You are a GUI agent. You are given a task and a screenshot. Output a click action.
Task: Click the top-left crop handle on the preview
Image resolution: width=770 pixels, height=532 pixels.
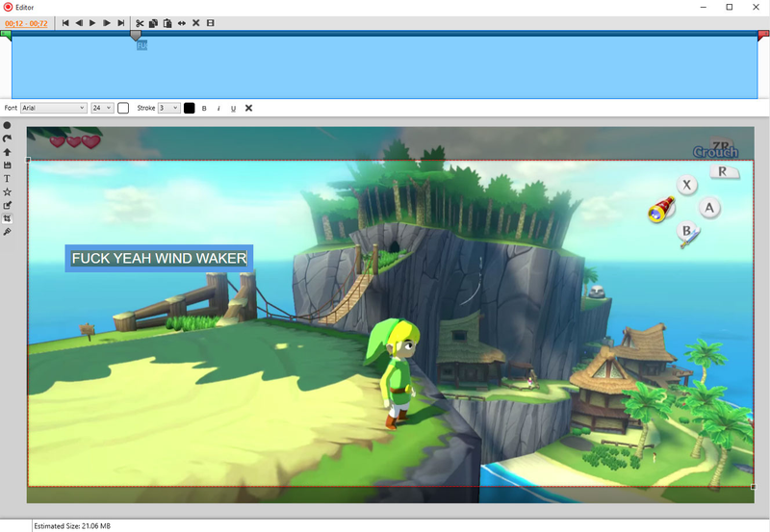pyautogui.click(x=28, y=160)
